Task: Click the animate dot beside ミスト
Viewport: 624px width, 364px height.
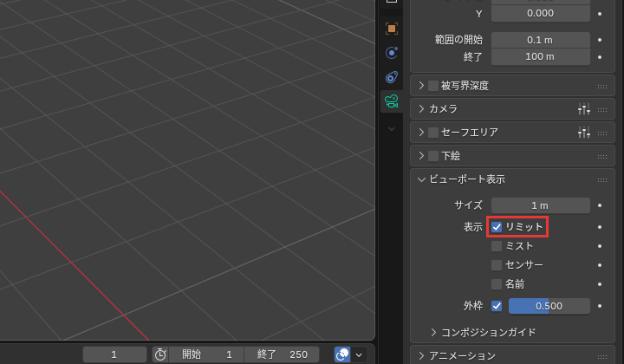Action: 600,246
